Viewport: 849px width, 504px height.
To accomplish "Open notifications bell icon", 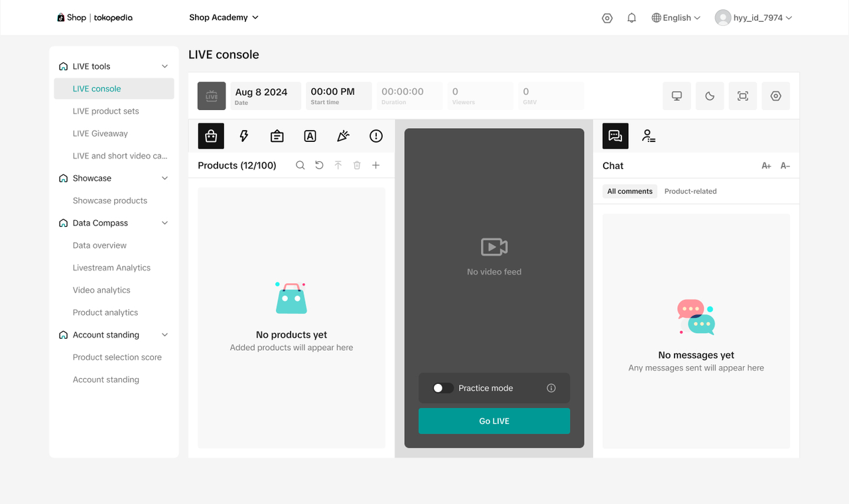I will [631, 18].
